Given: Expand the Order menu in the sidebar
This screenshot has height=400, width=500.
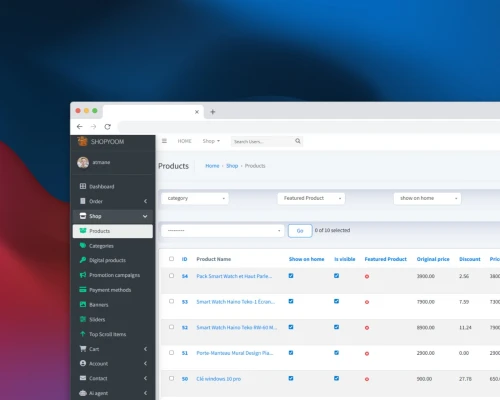Looking at the screenshot, I should [113, 201].
